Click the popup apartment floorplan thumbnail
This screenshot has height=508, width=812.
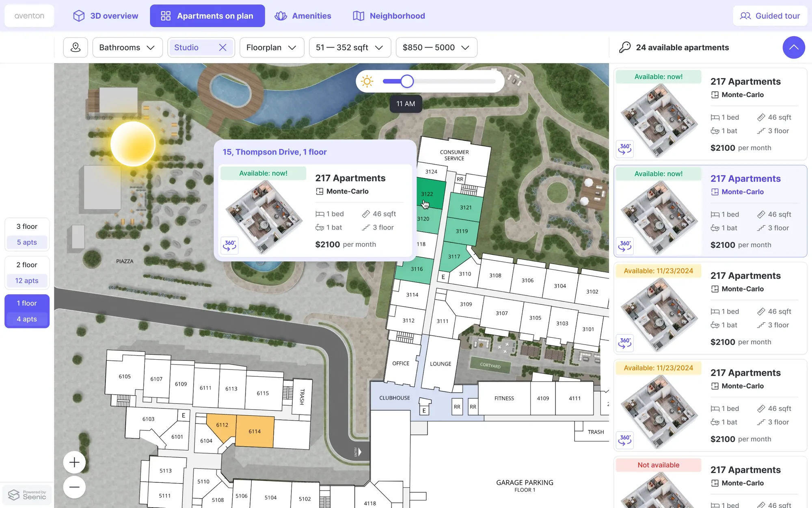pyautogui.click(x=264, y=217)
